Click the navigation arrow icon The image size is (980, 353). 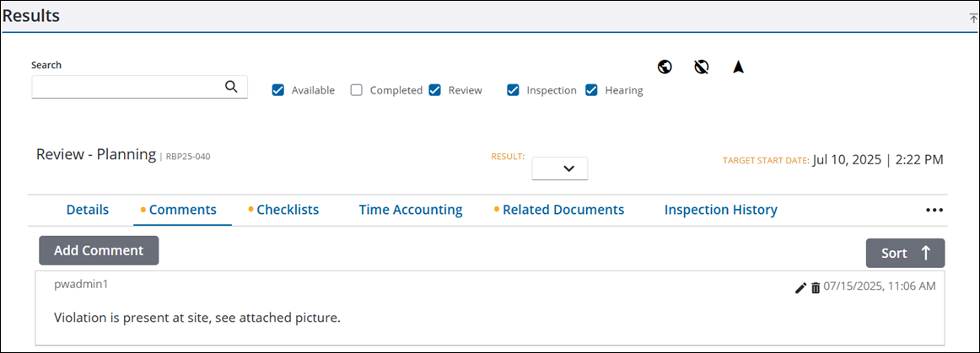[738, 67]
